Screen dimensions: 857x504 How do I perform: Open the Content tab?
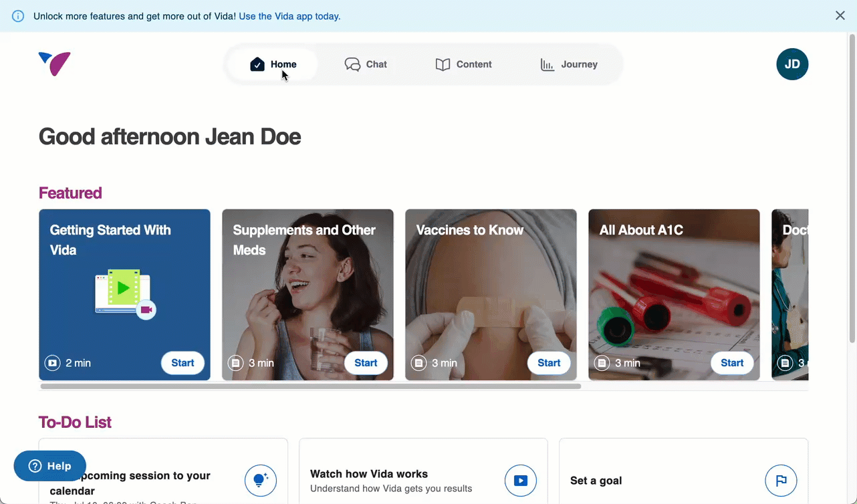(463, 64)
